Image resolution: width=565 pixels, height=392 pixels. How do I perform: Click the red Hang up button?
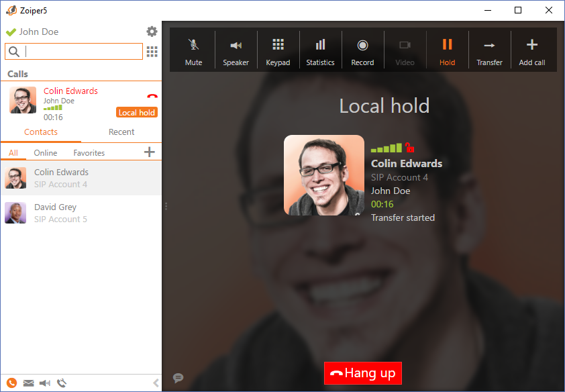coord(363,373)
